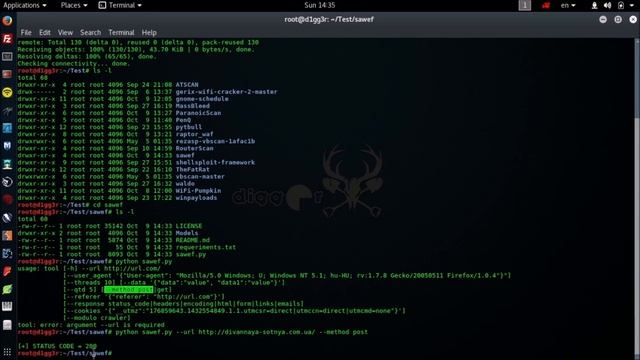This screenshot has height=360, width=640.
Task: Maximize the terminal window
Action: click(618, 20)
